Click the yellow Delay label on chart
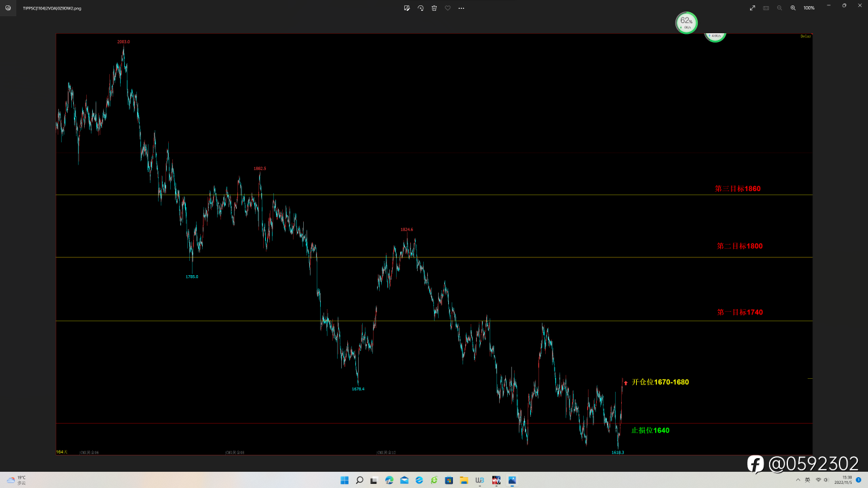This screenshot has height=488, width=868. click(x=806, y=37)
